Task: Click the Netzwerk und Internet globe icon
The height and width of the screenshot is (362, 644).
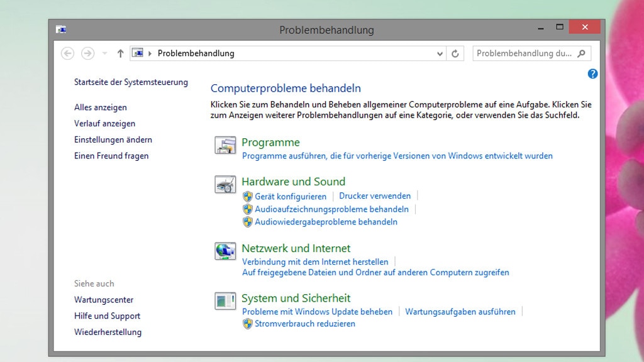Action: (225, 251)
